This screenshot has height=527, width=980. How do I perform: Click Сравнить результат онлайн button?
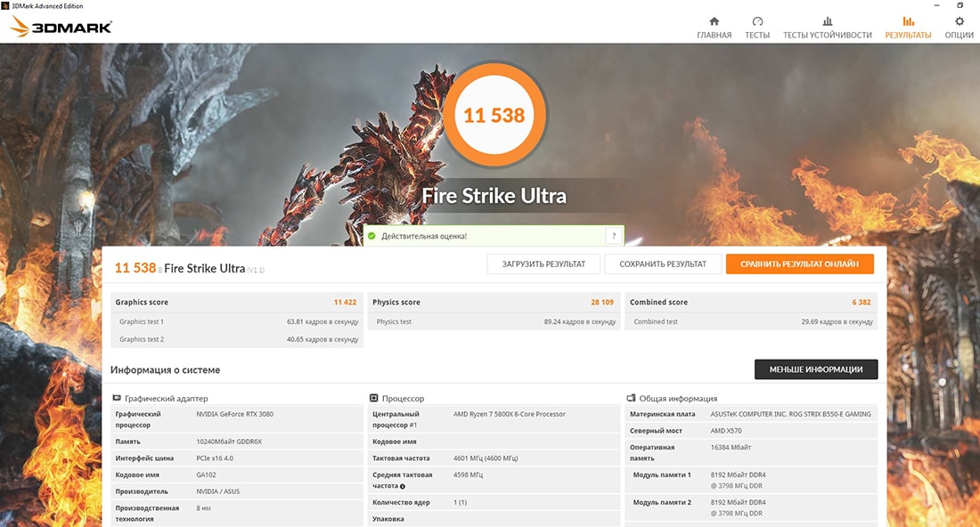point(799,264)
